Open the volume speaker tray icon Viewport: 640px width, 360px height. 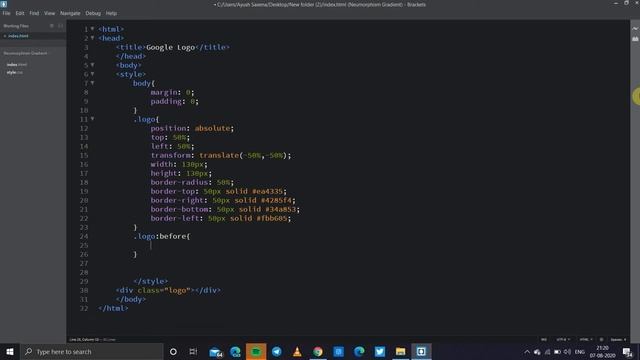coord(567,352)
